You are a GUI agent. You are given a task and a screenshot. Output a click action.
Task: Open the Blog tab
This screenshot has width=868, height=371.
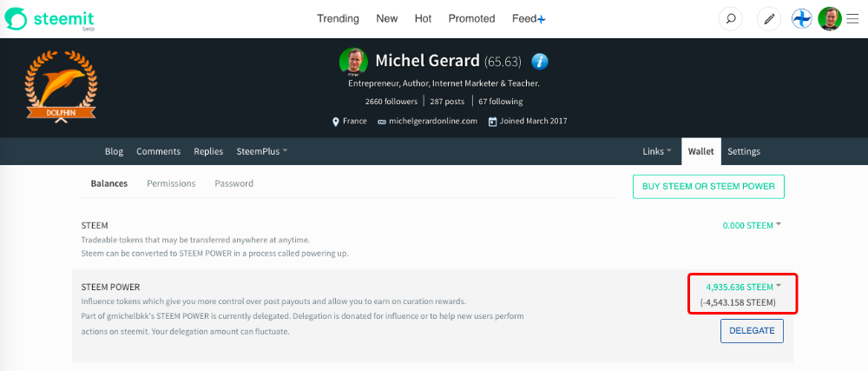coord(114,151)
